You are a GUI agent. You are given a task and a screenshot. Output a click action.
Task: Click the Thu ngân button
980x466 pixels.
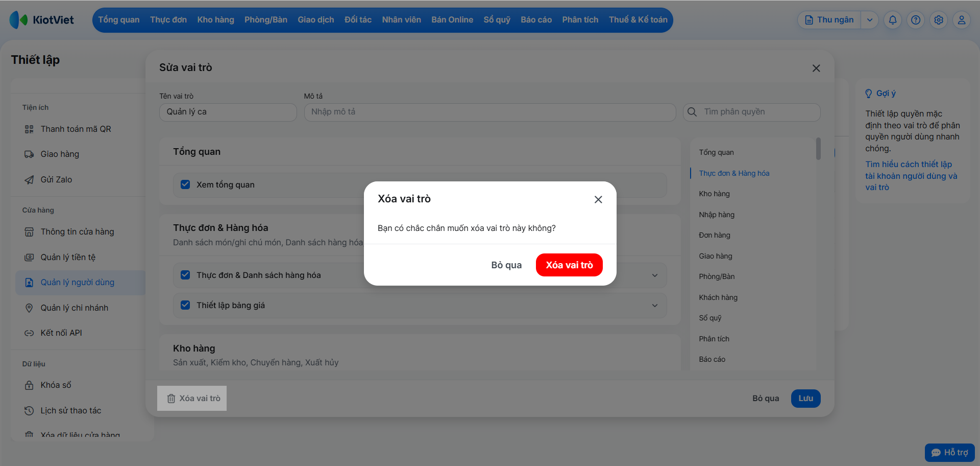pos(829,20)
